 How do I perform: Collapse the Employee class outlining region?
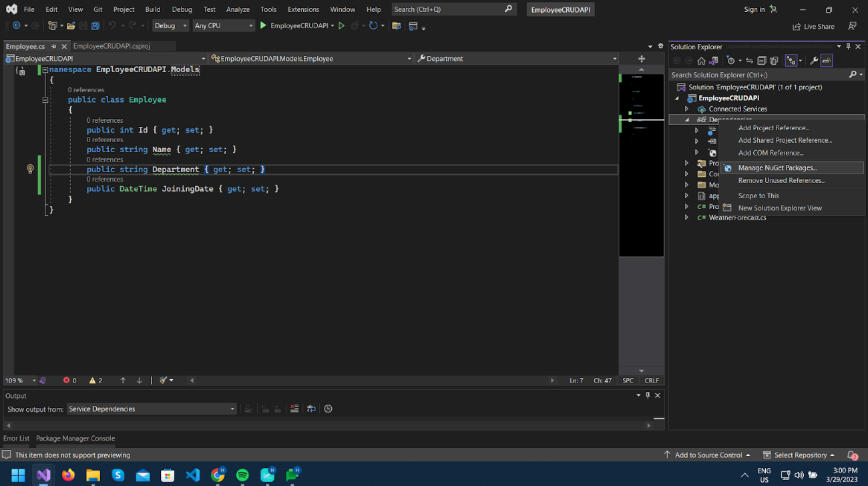45,100
